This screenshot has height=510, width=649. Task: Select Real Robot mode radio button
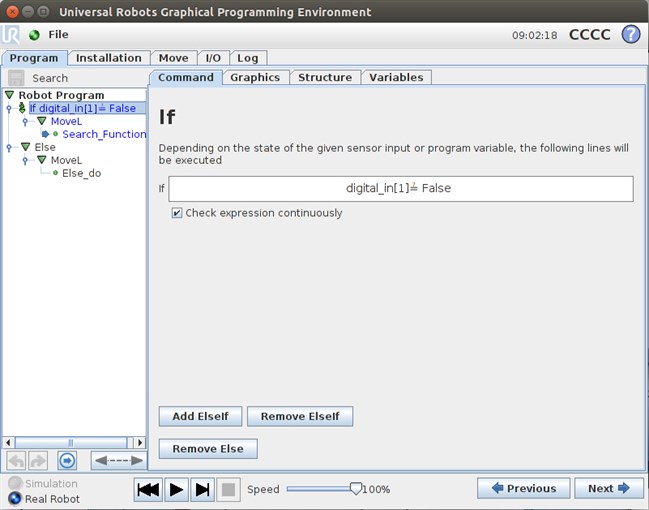click(x=15, y=498)
